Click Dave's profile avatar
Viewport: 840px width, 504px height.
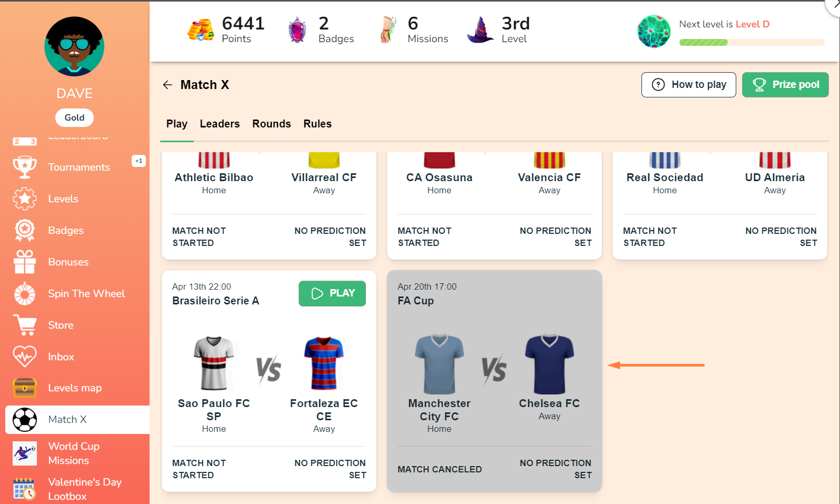coord(74,46)
